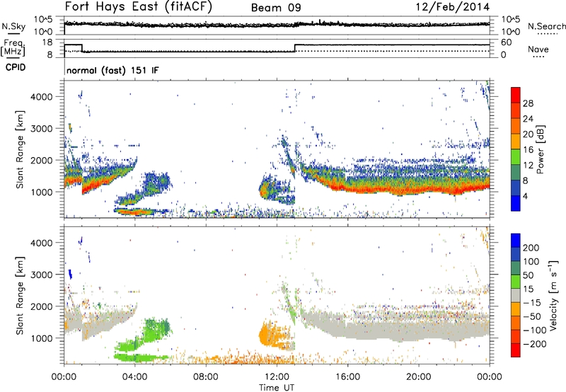Pick the gray segment of Velocity colorbar

(x=516, y=295)
